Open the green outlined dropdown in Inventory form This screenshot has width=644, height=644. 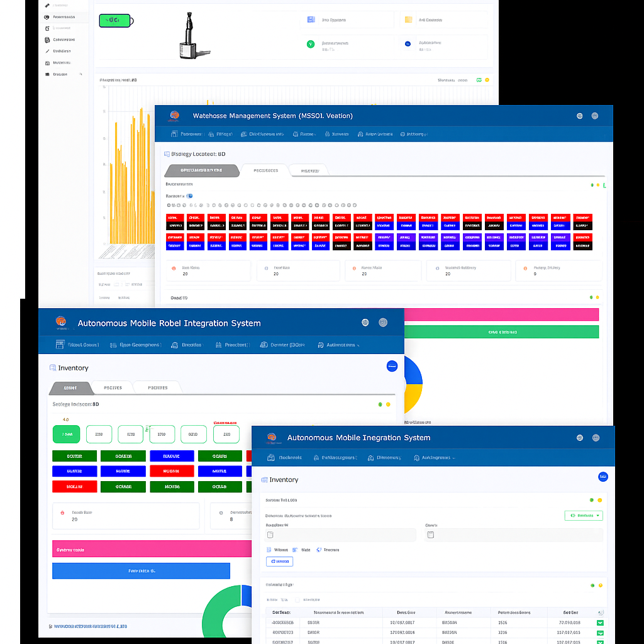pos(584,516)
